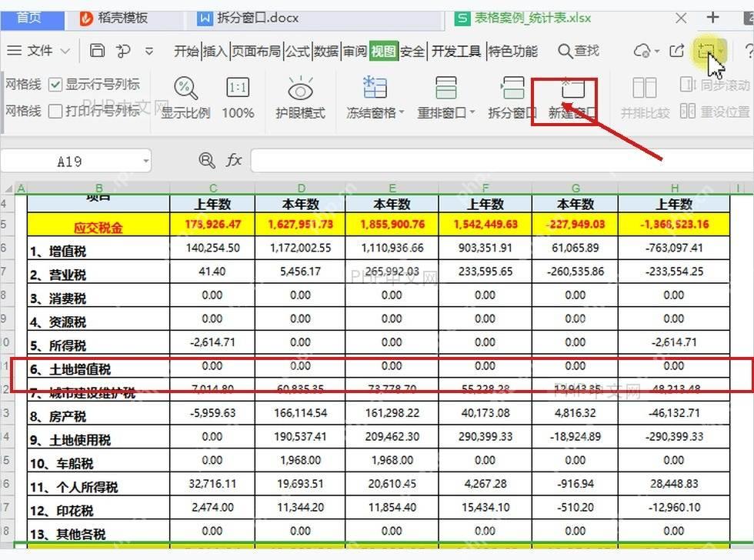This screenshot has height=560, width=754.
Task: Click the Name Box showing A19
Action: pyautogui.click(x=70, y=161)
